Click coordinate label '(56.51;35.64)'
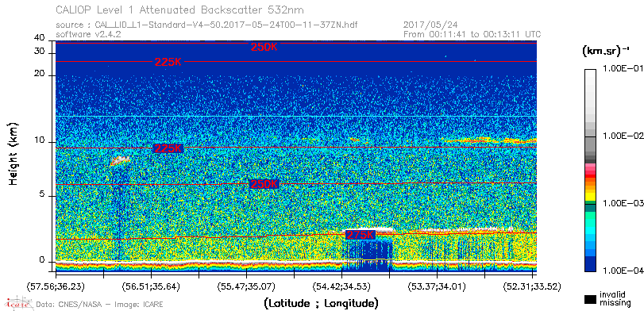 pyautogui.click(x=152, y=286)
